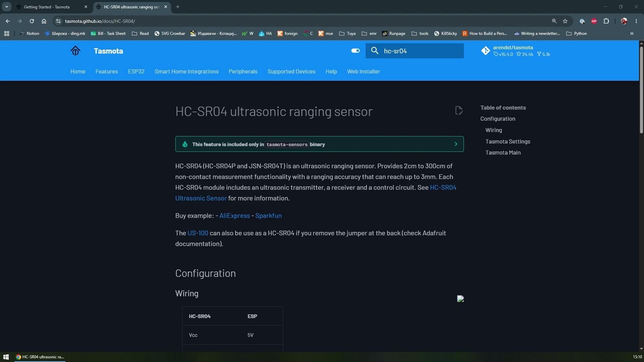Open the KillSticky bookmark
This screenshot has height=362, width=644.
pyautogui.click(x=445, y=34)
